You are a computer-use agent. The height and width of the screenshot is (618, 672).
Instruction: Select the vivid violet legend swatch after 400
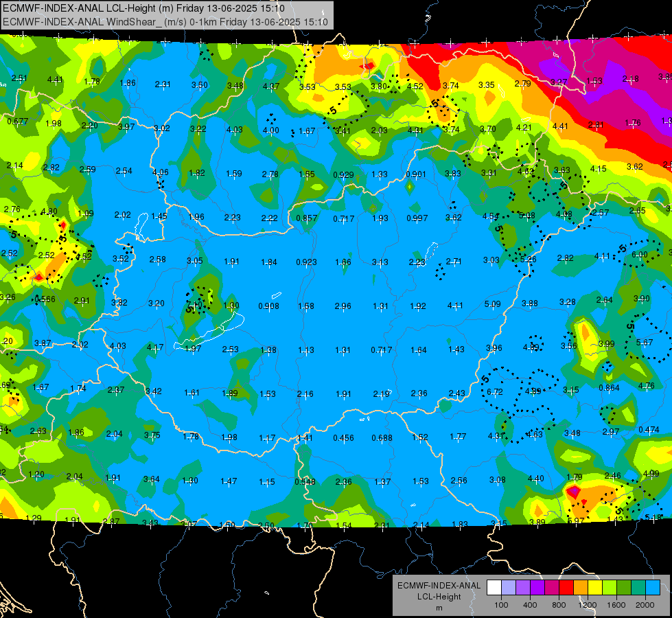[x=537, y=588]
